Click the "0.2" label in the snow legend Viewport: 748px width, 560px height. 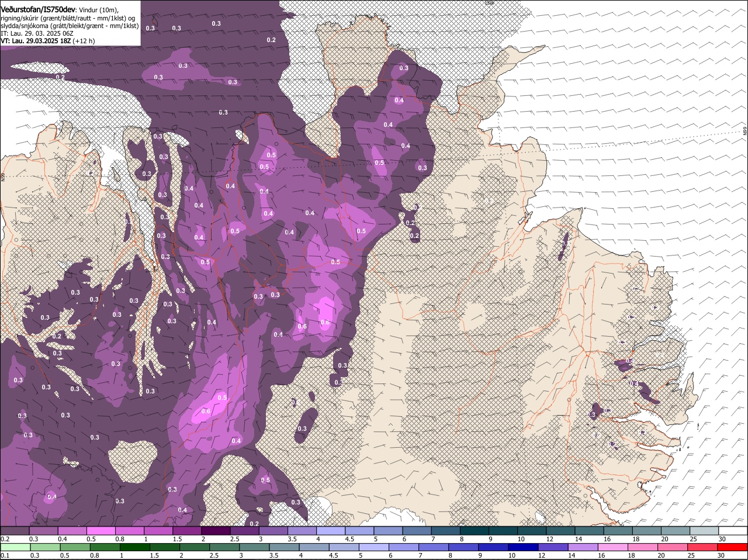click(x=5, y=539)
